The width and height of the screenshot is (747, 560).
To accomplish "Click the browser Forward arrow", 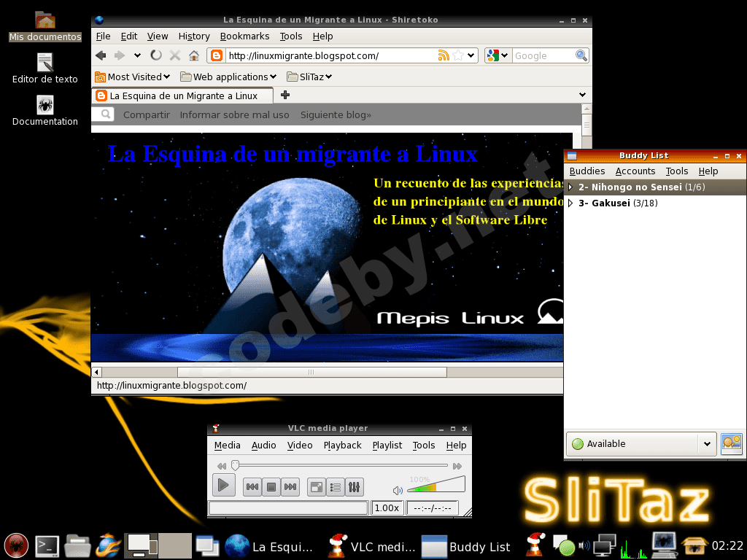I will 120,55.
